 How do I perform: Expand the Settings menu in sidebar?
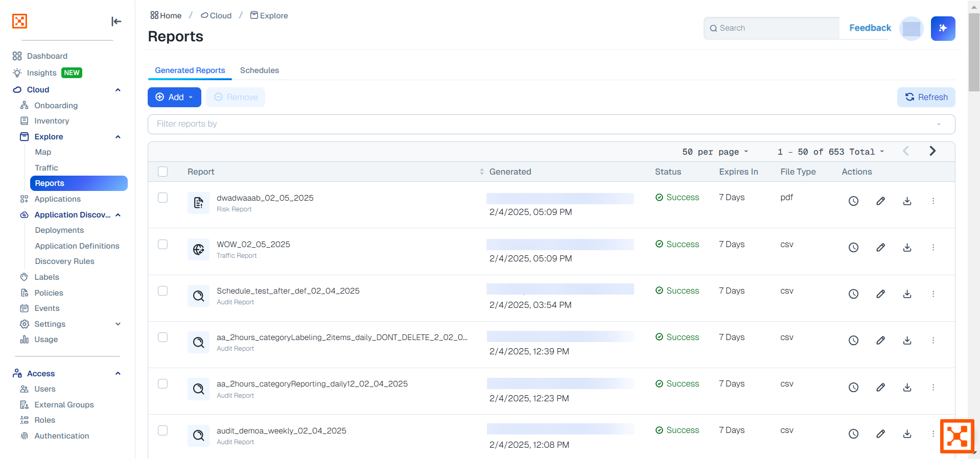coord(118,324)
